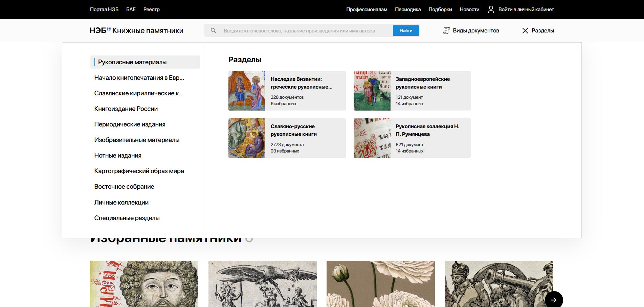644x307 pixels.
Task: Click the document types icon
Action: pos(446,30)
